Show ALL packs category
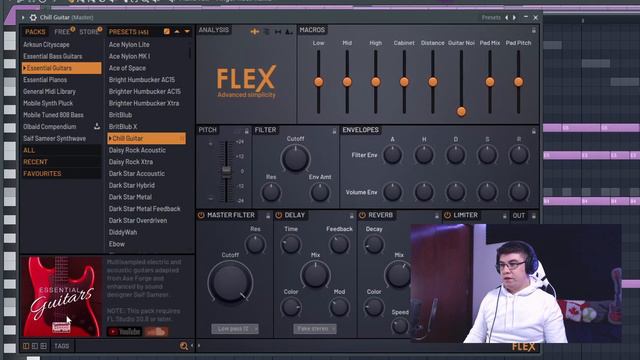This screenshot has width=640, height=360. (61, 150)
